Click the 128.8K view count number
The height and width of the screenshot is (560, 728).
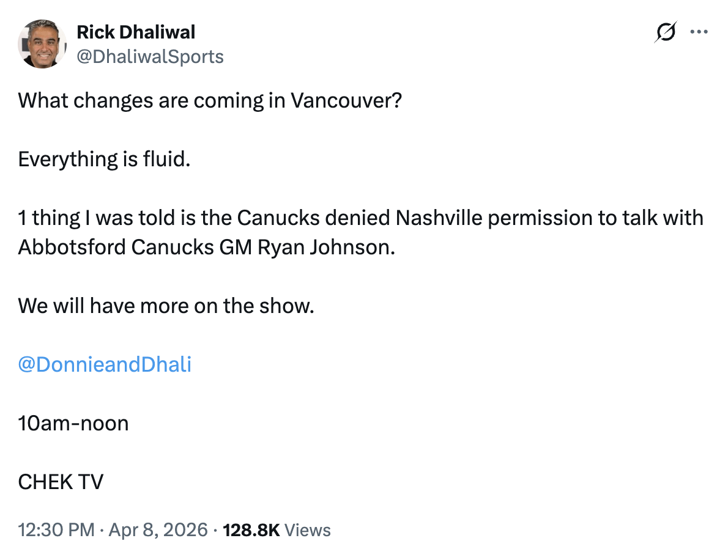pos(252,529)
